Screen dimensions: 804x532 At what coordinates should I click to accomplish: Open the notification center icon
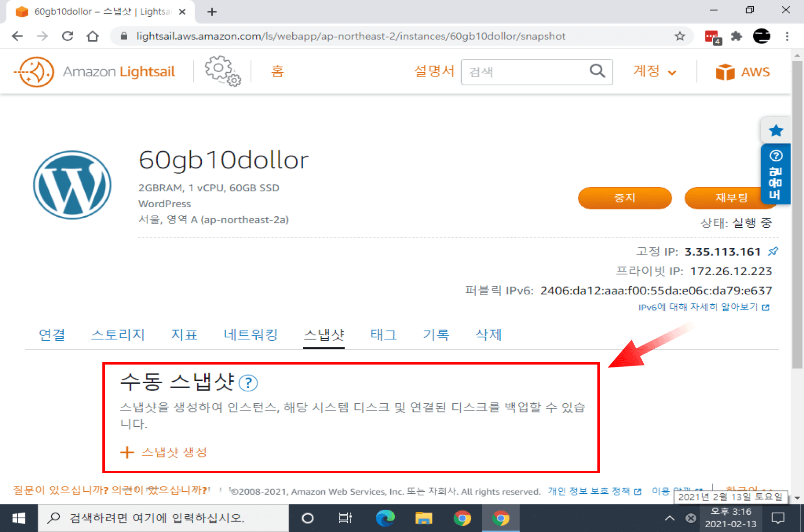click(778, 518)
